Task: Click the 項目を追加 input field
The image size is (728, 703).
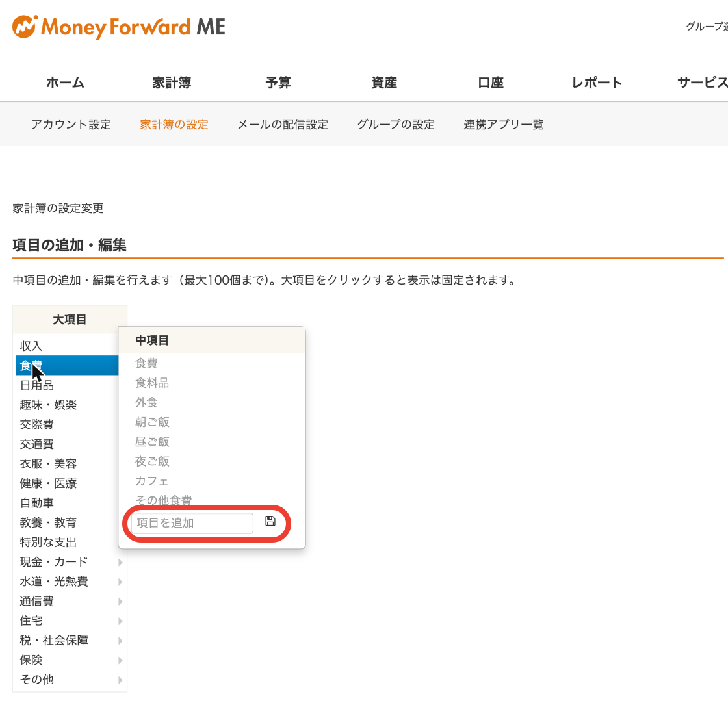Action: (192, 523)
